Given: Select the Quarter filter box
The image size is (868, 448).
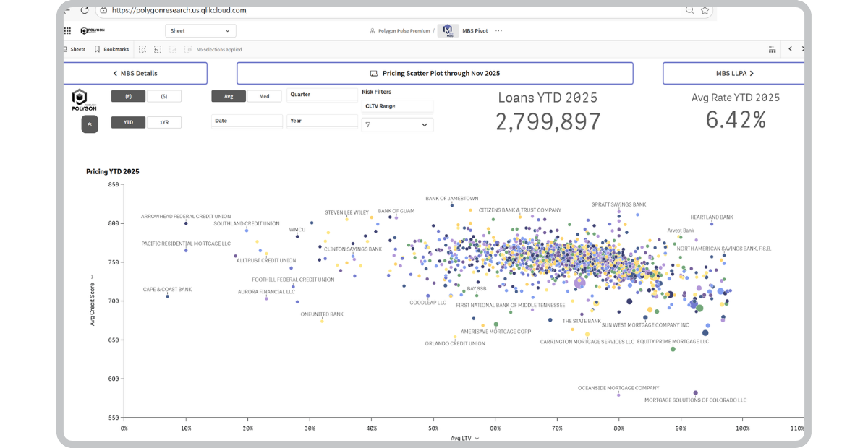Looking at the screenshot, I should coord(322,95).
